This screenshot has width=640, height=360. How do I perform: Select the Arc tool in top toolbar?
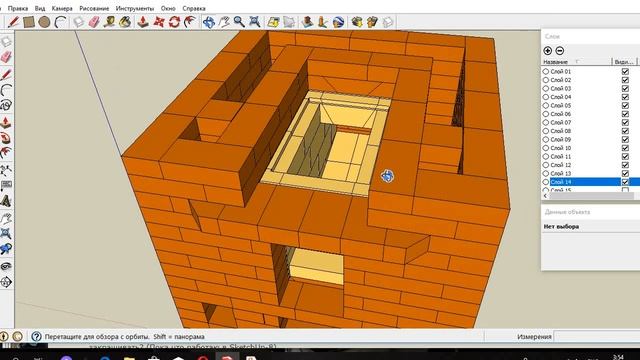pyautogui.click(x=60, y=22)
